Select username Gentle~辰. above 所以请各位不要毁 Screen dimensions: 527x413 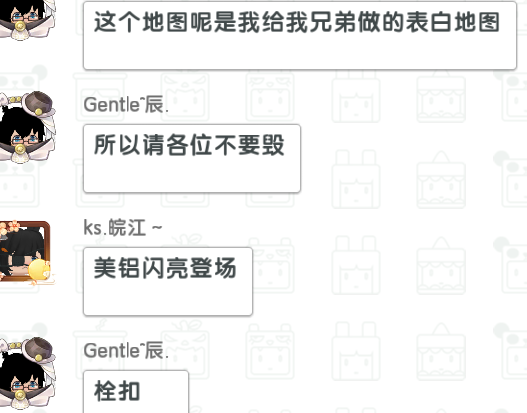tap(126, 104)
